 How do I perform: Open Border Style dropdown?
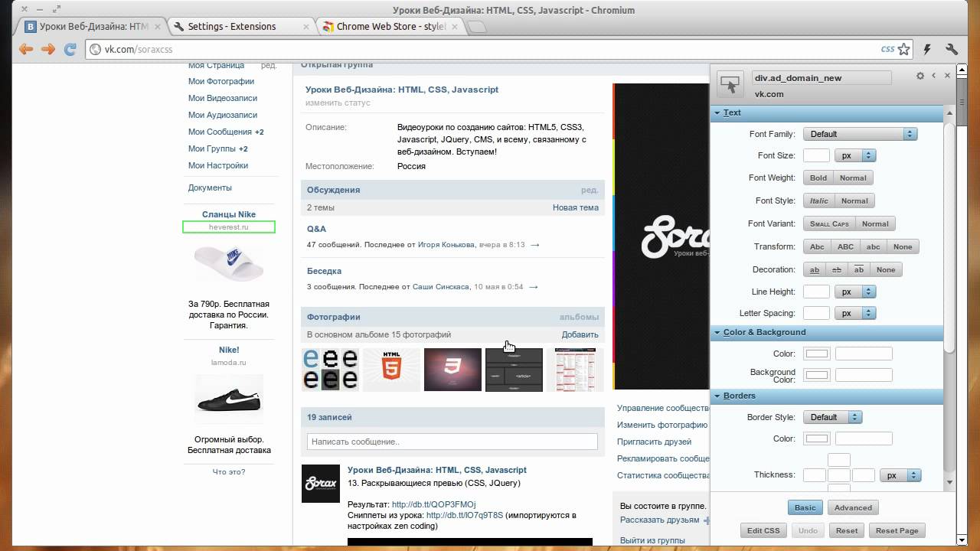tap(832, 417)
